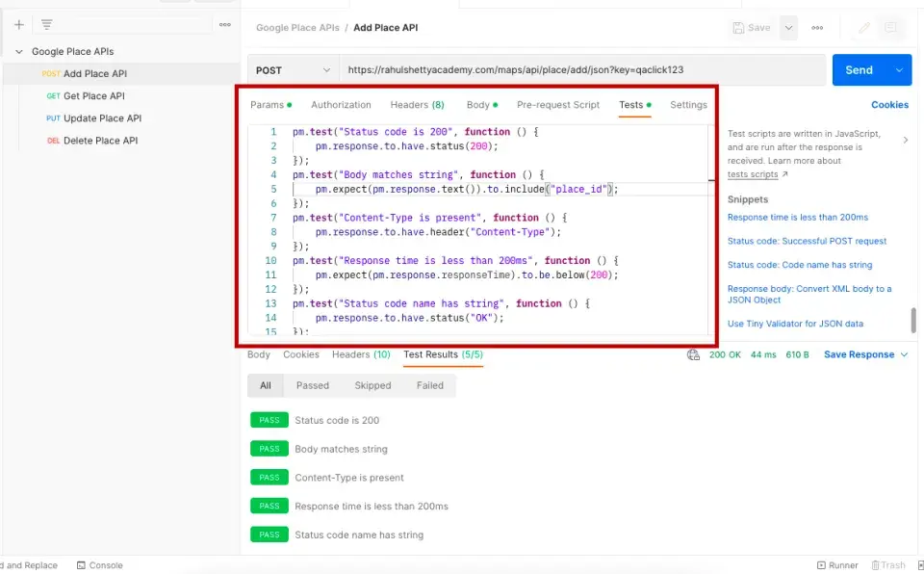Insert snippet Use Tiny Validator for JSON data
The height and width of the screenshot is (574, 924).
[795, 324]
